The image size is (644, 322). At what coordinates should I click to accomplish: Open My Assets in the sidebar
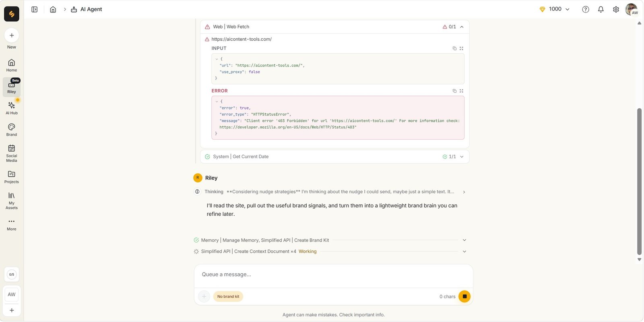(x=12, y=200)
